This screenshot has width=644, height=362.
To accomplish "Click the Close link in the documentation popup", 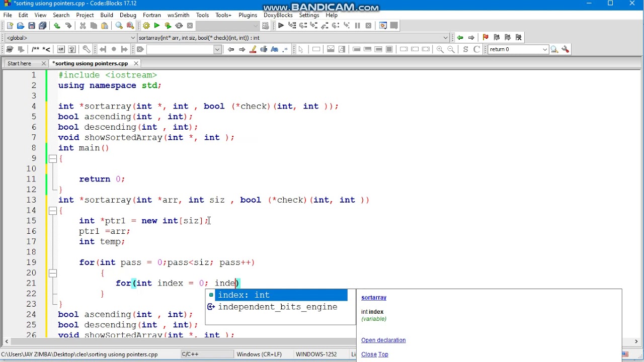I will pyautogui.click(x=369, y=354).
